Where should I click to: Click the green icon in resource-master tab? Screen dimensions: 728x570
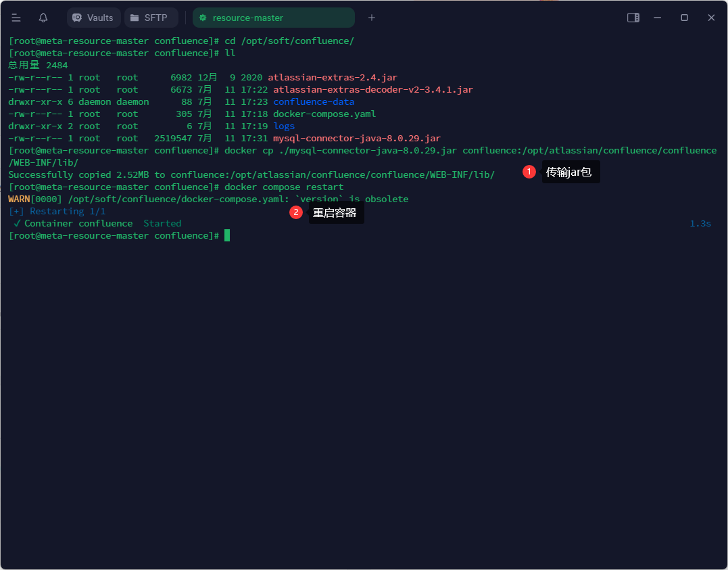click(203, 18)
